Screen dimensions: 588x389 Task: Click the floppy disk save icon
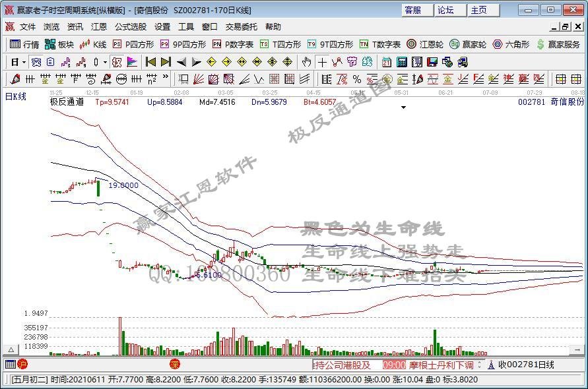tap(432, 62)
